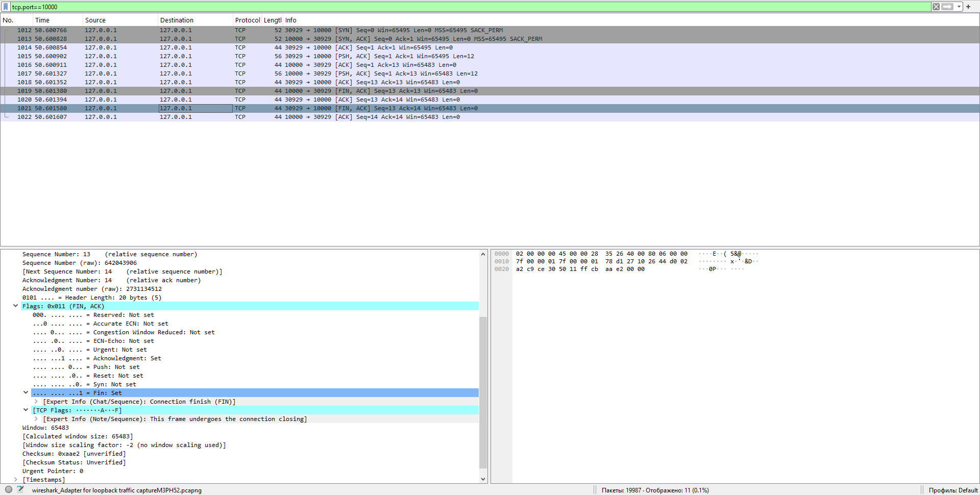Open capture file properties edit icon
The height and width of the screenshot is (495, 980).
pos(20,489)
